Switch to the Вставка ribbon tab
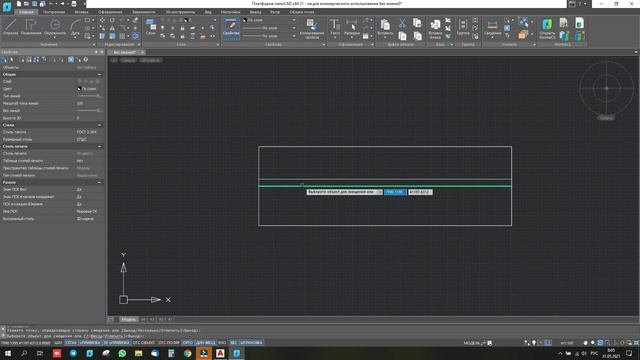Screen dimensions: 640x360 81,12
